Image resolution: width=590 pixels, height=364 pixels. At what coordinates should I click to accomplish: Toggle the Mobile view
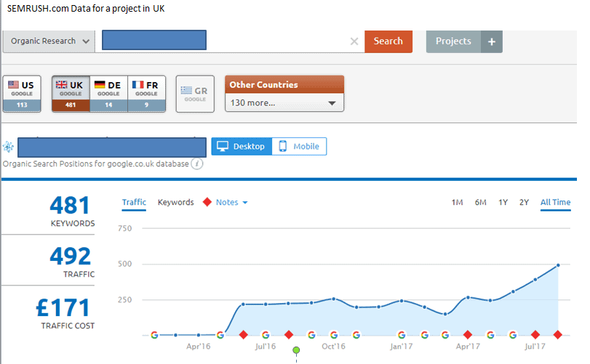299,147
